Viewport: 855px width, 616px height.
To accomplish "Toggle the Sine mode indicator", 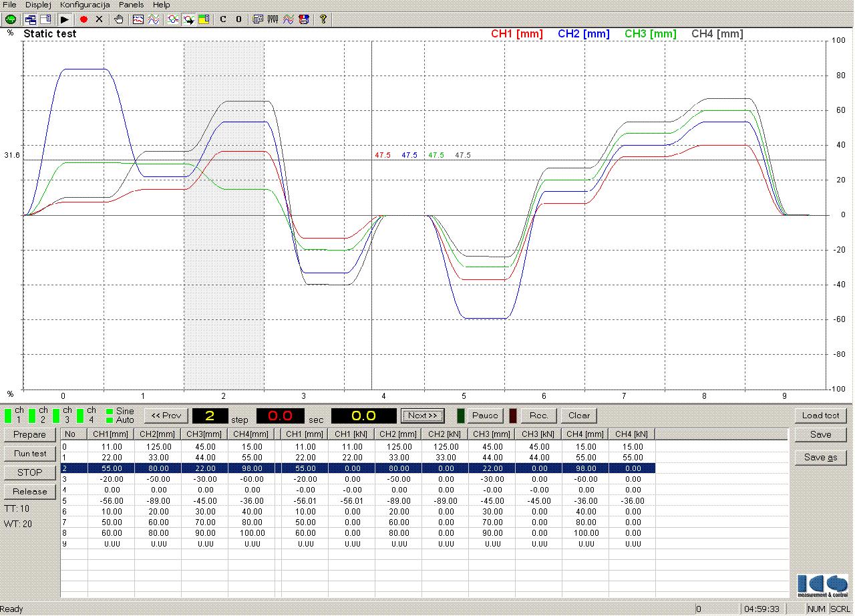I will coord(109,412).
